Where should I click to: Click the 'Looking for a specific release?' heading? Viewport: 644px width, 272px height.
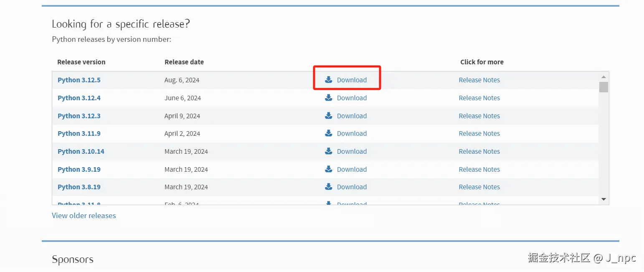[x=121, y=24]
